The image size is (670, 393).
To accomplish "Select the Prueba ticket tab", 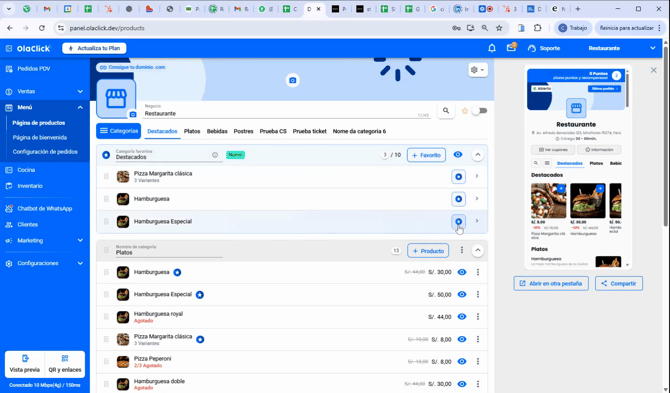I will click(x=309, y=131).
